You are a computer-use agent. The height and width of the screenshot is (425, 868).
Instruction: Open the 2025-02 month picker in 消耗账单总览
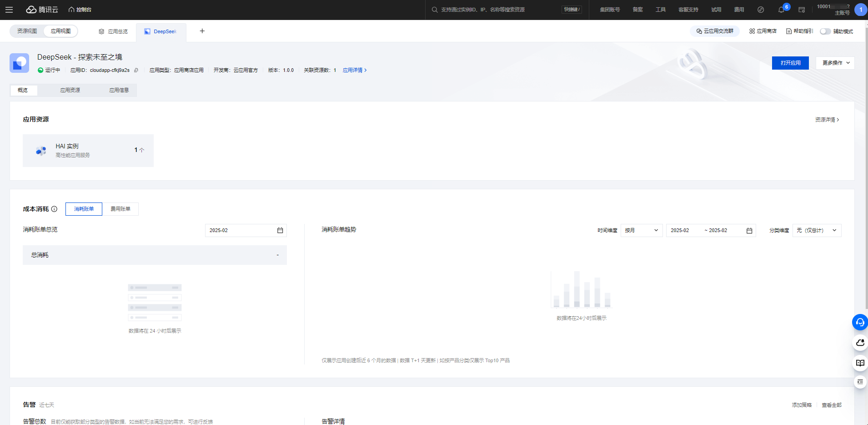[x=246, y=230]
